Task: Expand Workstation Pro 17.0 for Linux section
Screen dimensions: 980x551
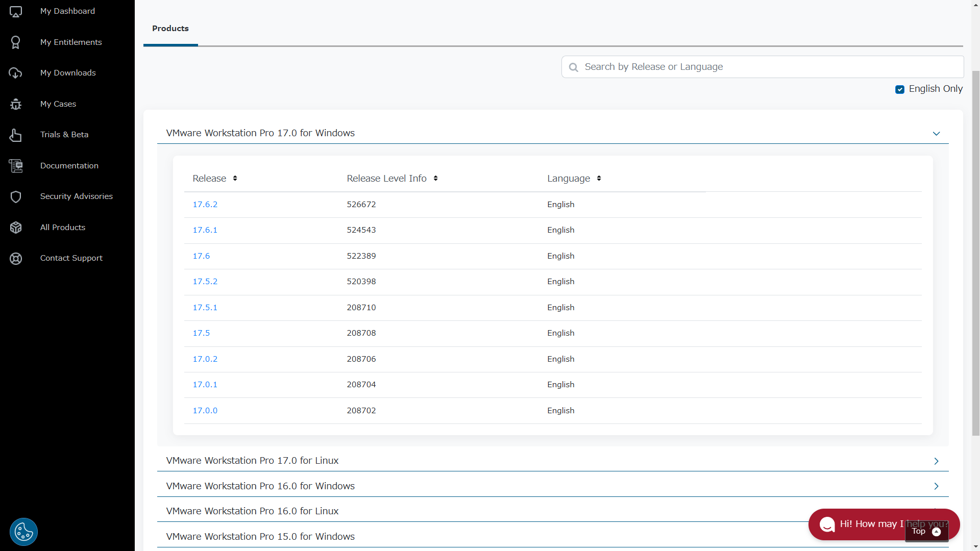Action: [936, 461]
